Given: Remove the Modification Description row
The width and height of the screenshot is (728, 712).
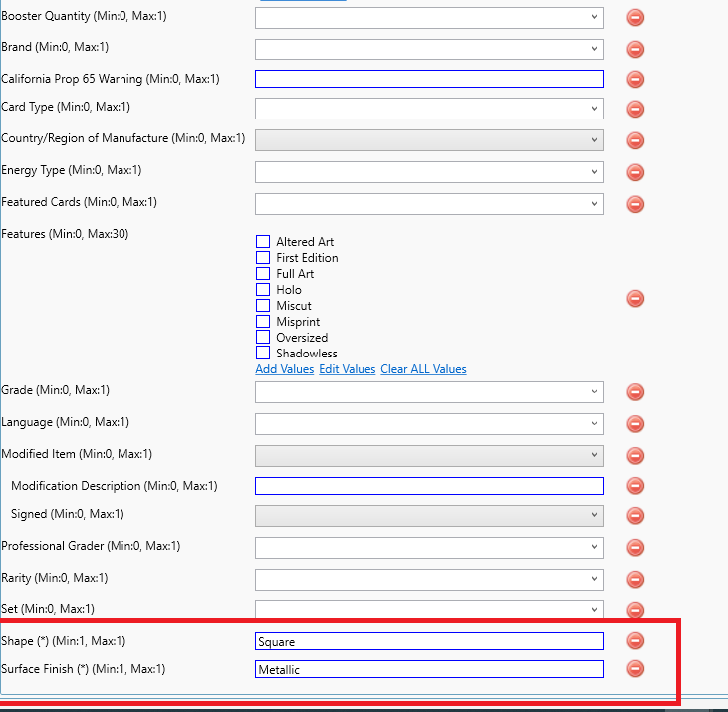Looking at the screenshot, I should (x=635, y=486).
